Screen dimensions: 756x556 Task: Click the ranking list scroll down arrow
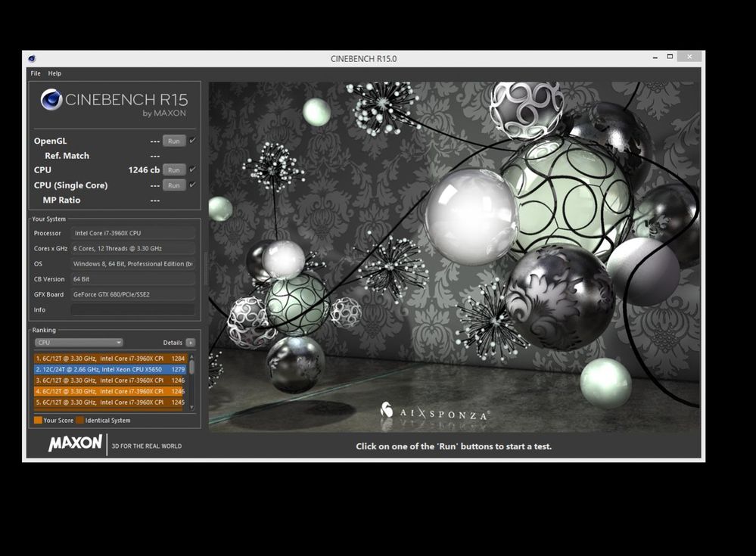192,408
